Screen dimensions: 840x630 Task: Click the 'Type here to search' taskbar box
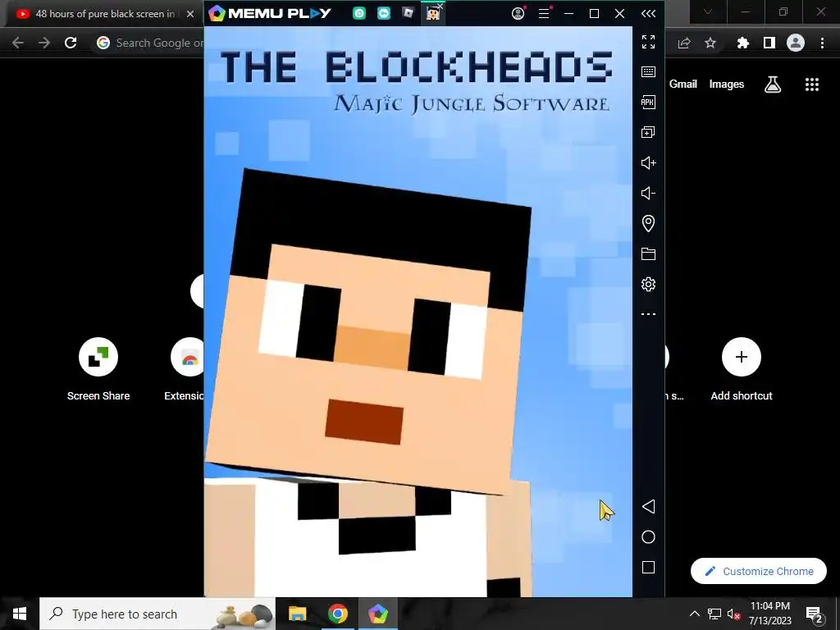[157, 614]
